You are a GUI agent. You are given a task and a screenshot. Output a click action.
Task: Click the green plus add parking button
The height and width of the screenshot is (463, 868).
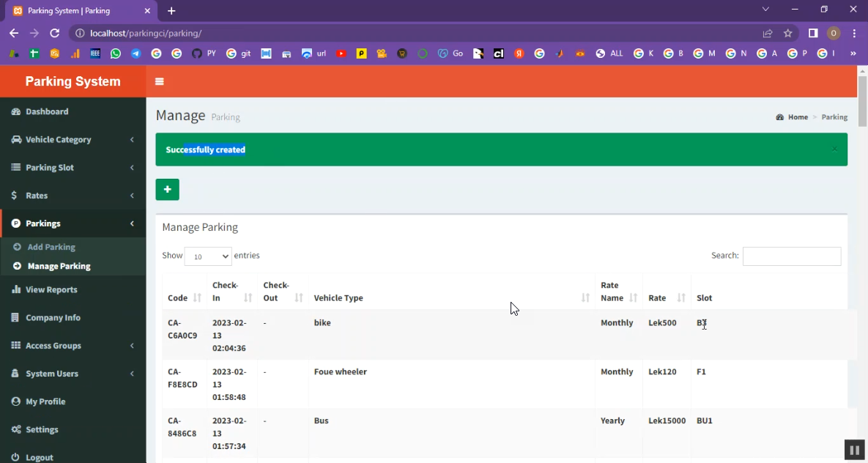167,190
